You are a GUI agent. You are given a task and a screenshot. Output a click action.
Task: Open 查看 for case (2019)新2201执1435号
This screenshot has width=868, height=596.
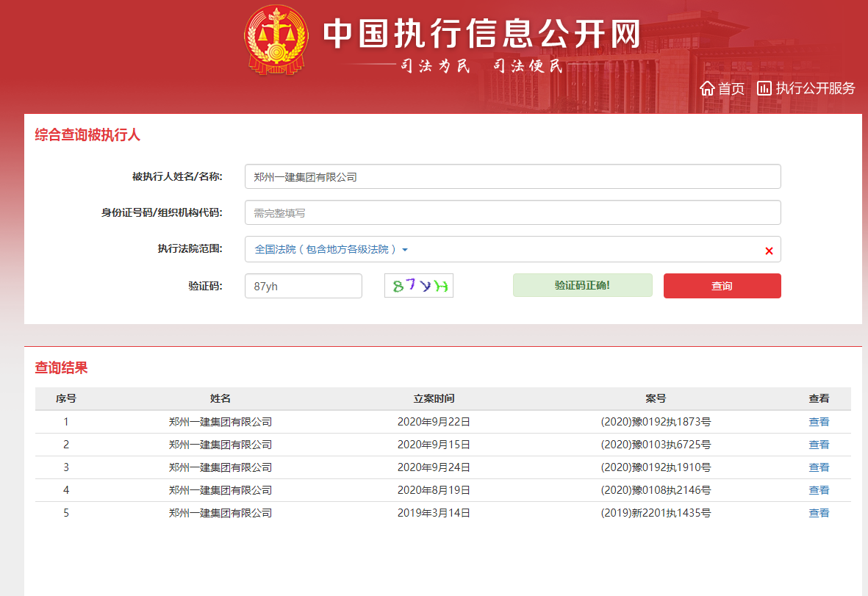818,513
